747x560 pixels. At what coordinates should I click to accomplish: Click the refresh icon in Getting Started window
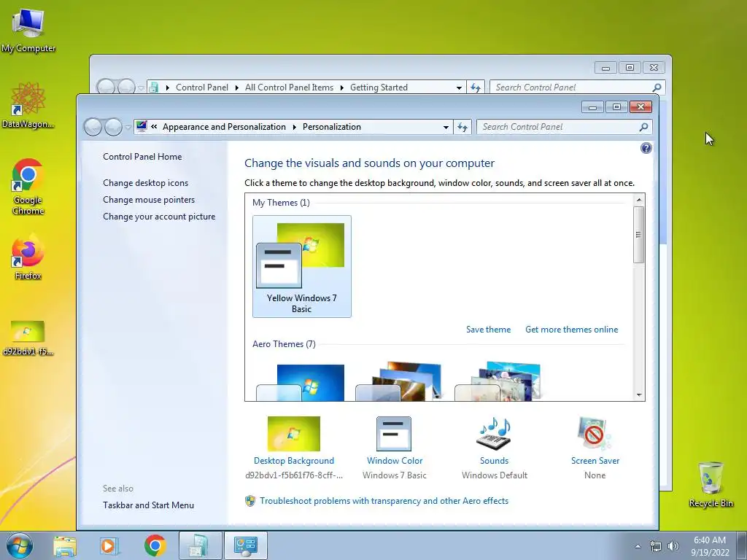pos(476,87)
